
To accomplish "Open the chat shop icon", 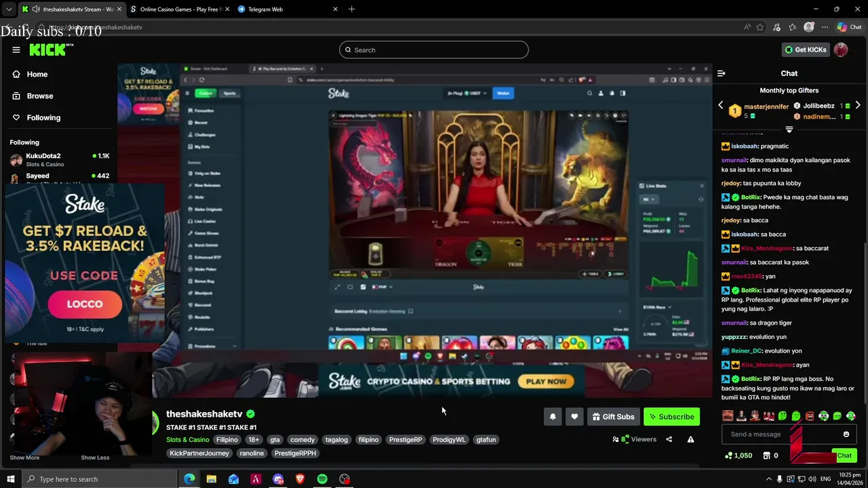I will pos(767,455).
